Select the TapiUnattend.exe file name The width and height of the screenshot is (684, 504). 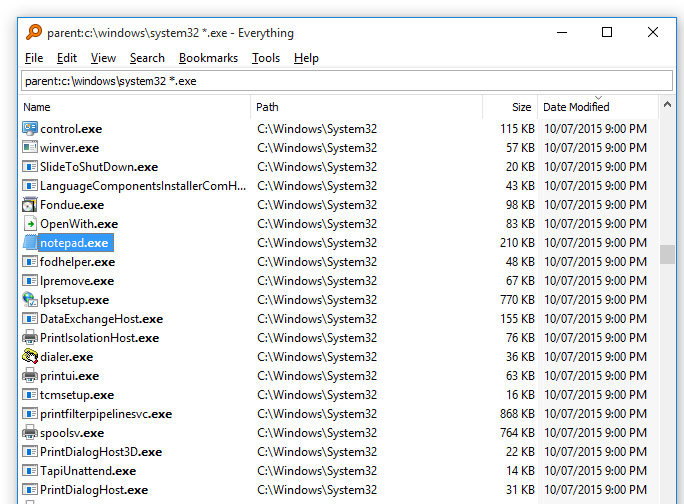tap(88, 471)
